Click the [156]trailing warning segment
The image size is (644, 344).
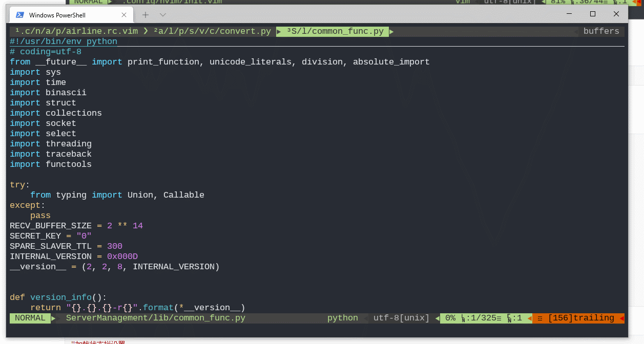(x=580, y=318)
